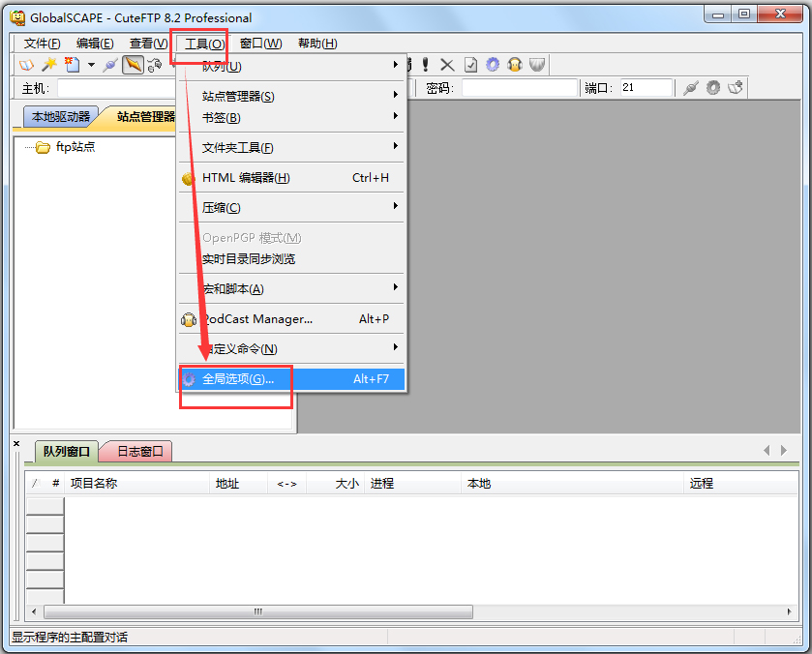Switch to the 本地驱动器 tab
Screen dimensions: 812x654
61,117
